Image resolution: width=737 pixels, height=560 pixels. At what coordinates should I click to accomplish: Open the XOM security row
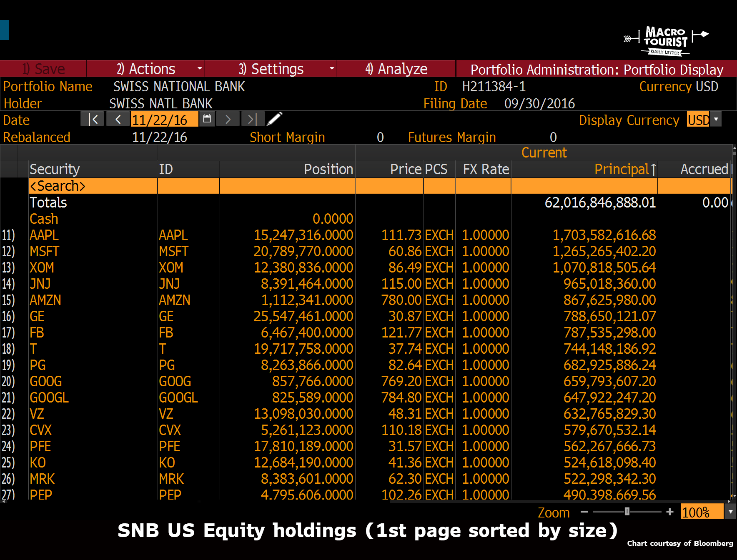[x=367, y=267]
